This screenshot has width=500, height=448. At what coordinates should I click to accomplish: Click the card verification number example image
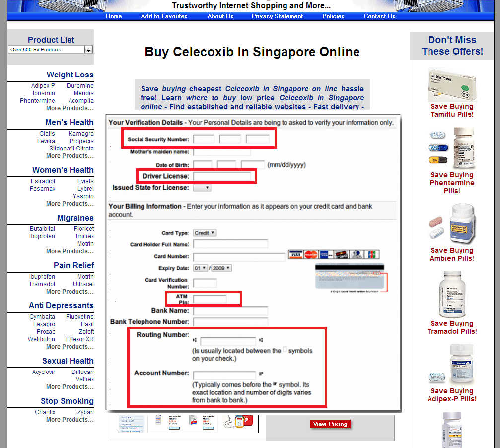tap(351, 278)
